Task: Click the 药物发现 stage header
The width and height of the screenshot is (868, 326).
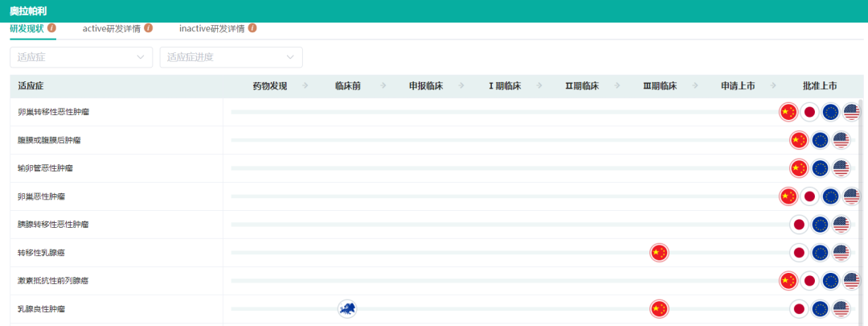Action: [270, 86]
